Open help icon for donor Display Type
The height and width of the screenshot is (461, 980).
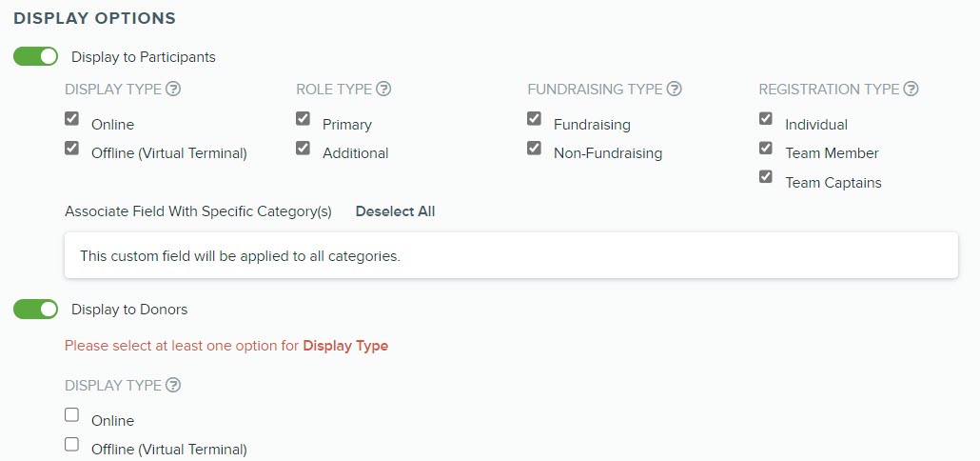click(173, 386)
